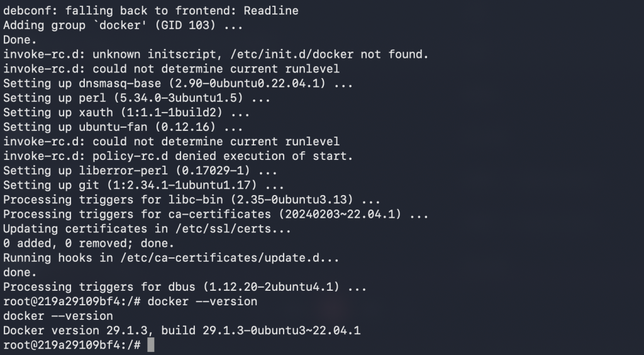Click the /etc/init.d/docker not found line
The image size is (644, 355).
[216, 55]
